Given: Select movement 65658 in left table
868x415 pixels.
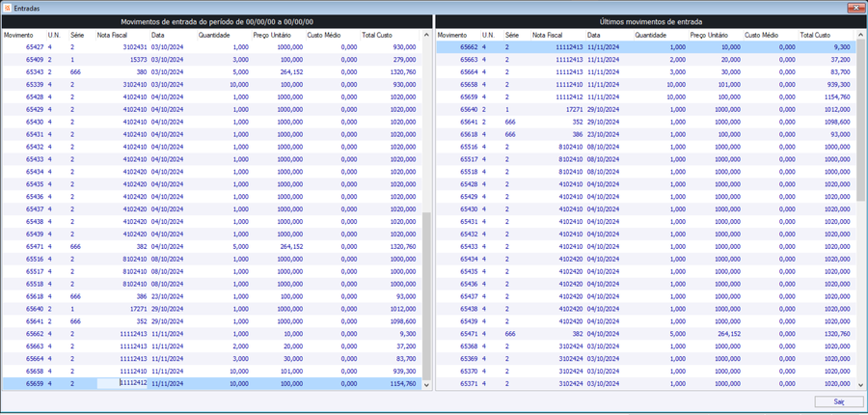Looking at the screenshot, I should [212, 372].
